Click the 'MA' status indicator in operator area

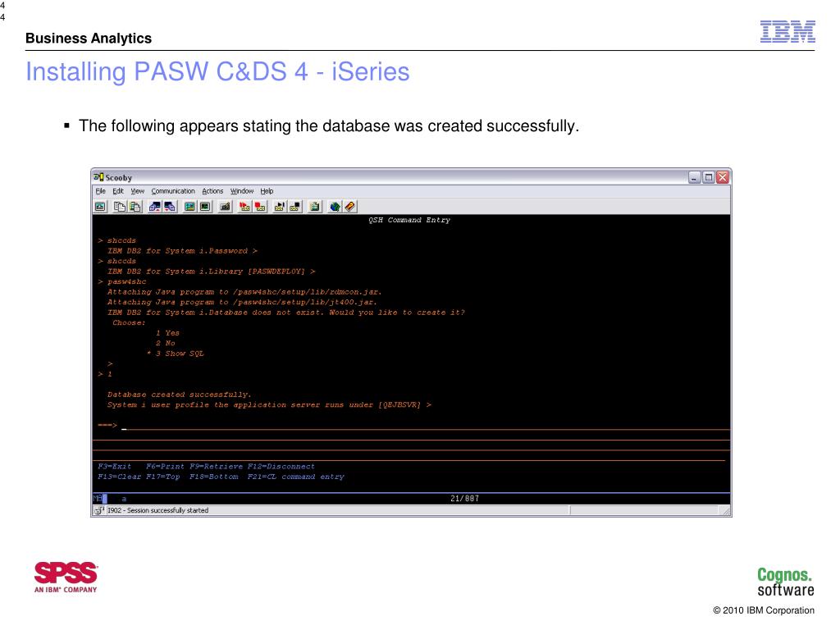click(x=98, y=498)
